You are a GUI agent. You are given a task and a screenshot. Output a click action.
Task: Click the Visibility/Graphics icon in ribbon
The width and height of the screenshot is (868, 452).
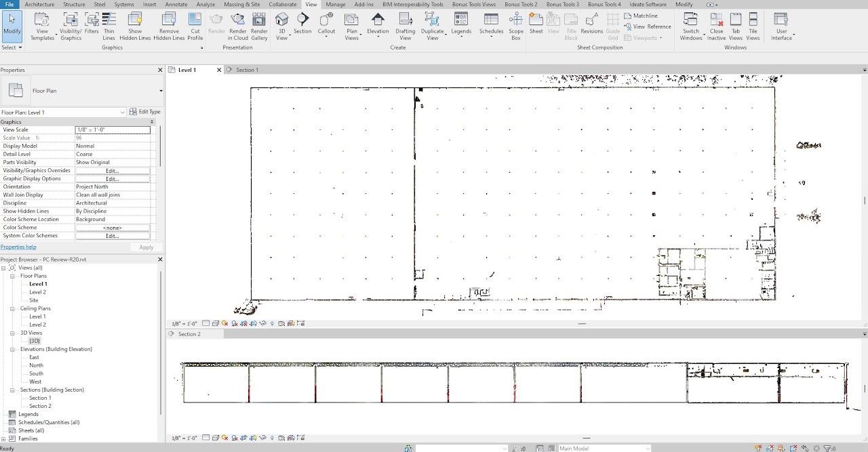tap(71, 26)
